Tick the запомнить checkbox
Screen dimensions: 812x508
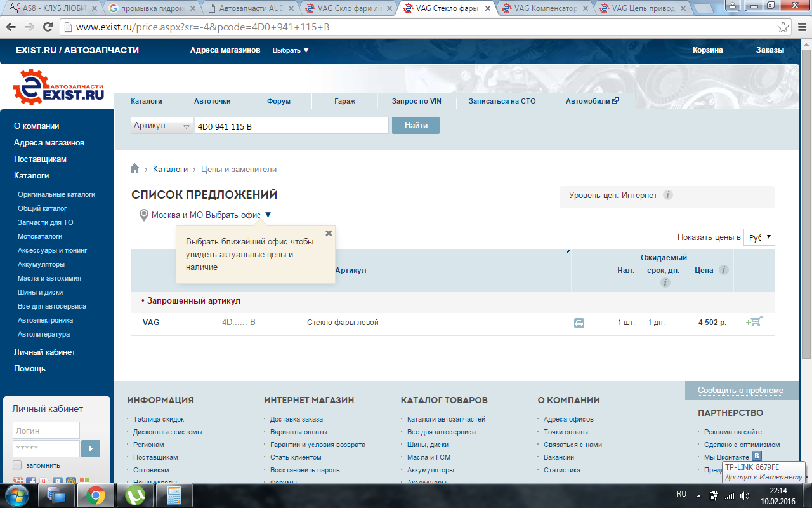coord(17,465)
